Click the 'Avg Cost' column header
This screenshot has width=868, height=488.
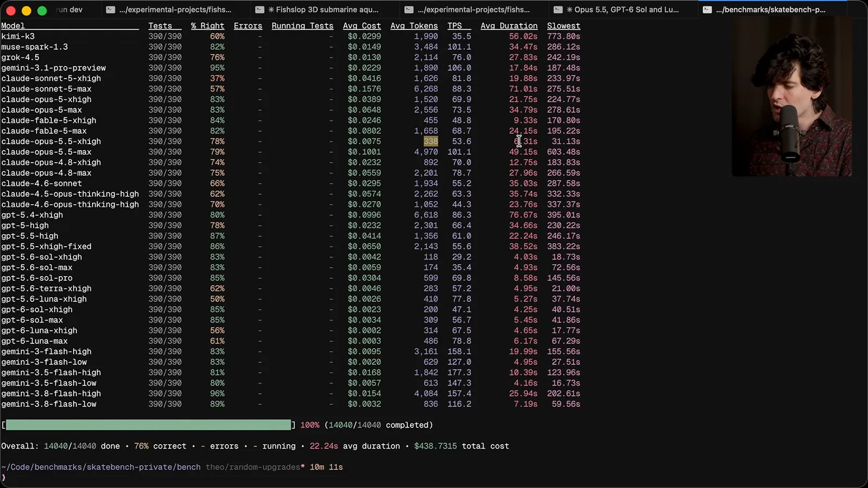pos(362,25)
